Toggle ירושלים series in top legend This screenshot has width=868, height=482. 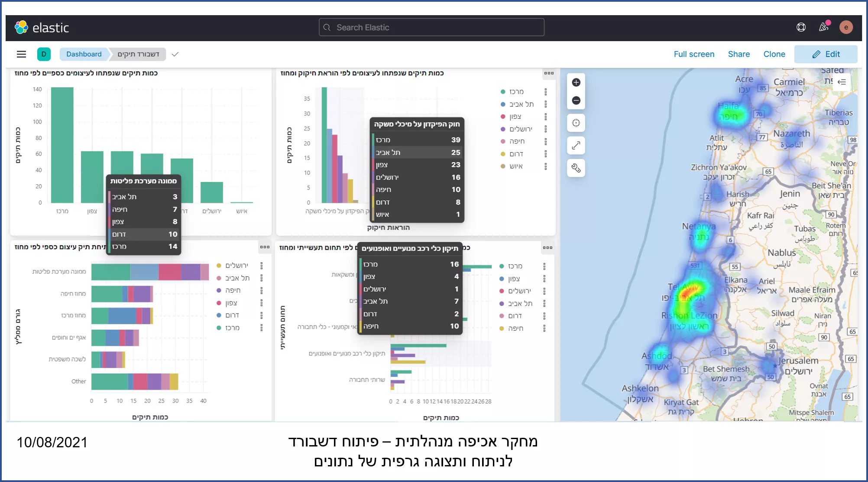(521, 129)
